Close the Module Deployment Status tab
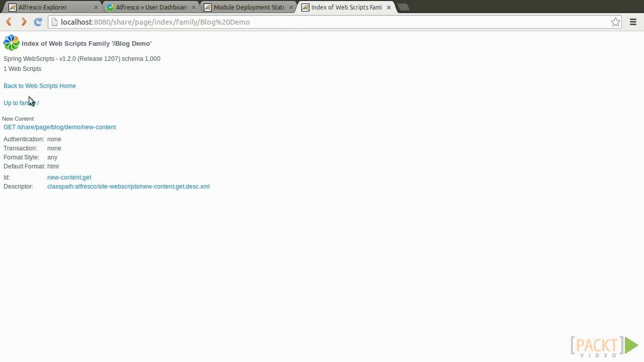The width and height of the screenshot is (644, 362). tap(291, 8)
